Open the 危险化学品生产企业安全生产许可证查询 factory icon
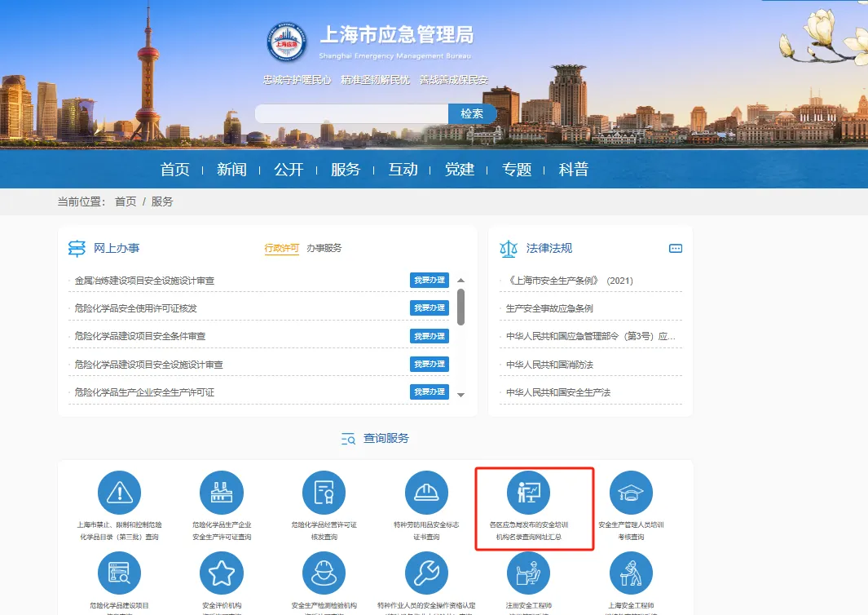Viewport: 868px width, 615px height. 222,493
